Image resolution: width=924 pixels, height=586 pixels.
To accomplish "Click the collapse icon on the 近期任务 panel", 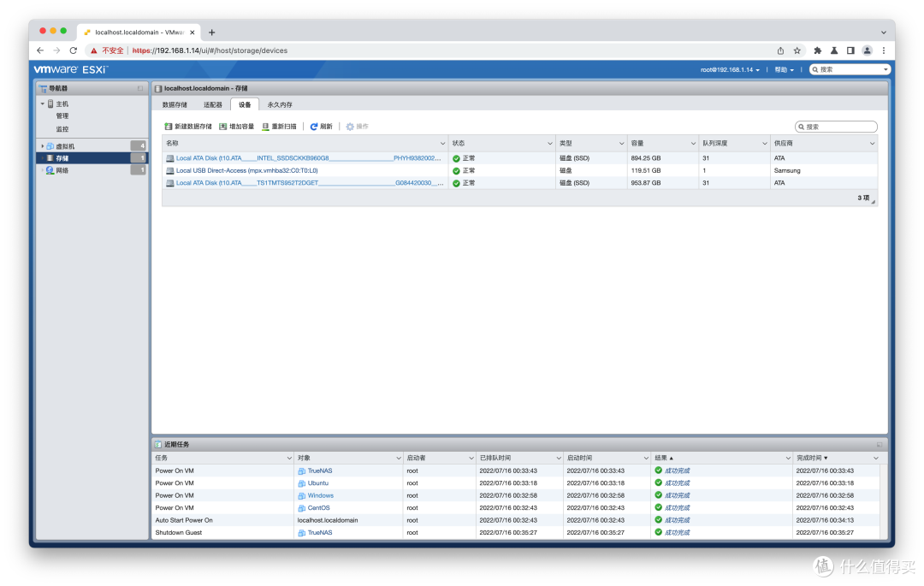I will (x=880, y=444).
